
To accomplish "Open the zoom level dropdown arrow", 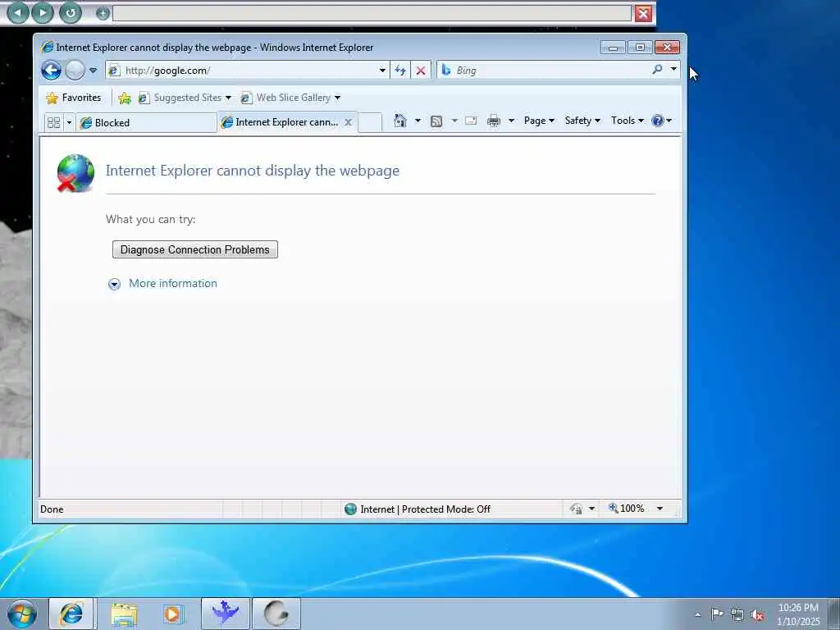I will tap(660, 509).
